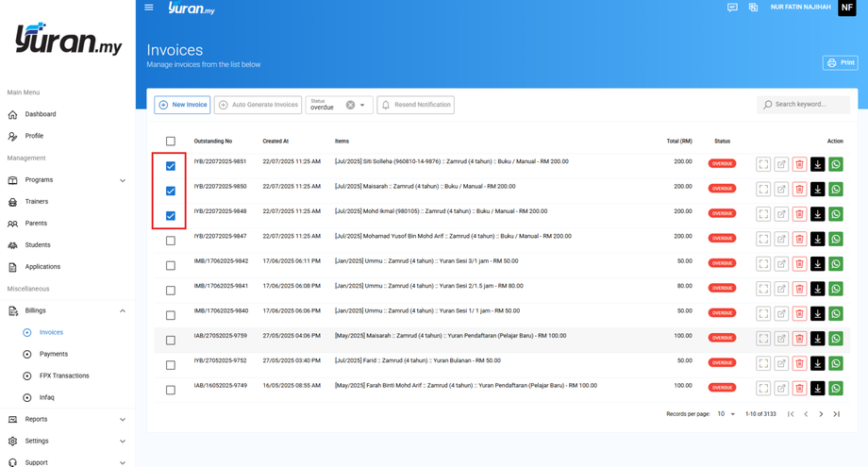The image size is (868, 467).
Task: Open Payments in the Billings submenu
Action: click(54, 354)
